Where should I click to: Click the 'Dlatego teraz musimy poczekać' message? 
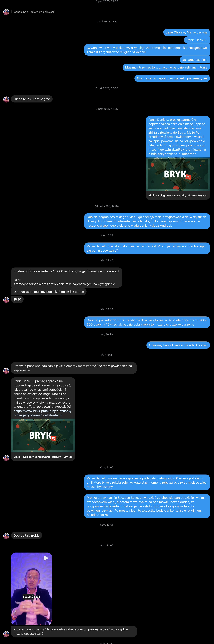coord(49,292)
